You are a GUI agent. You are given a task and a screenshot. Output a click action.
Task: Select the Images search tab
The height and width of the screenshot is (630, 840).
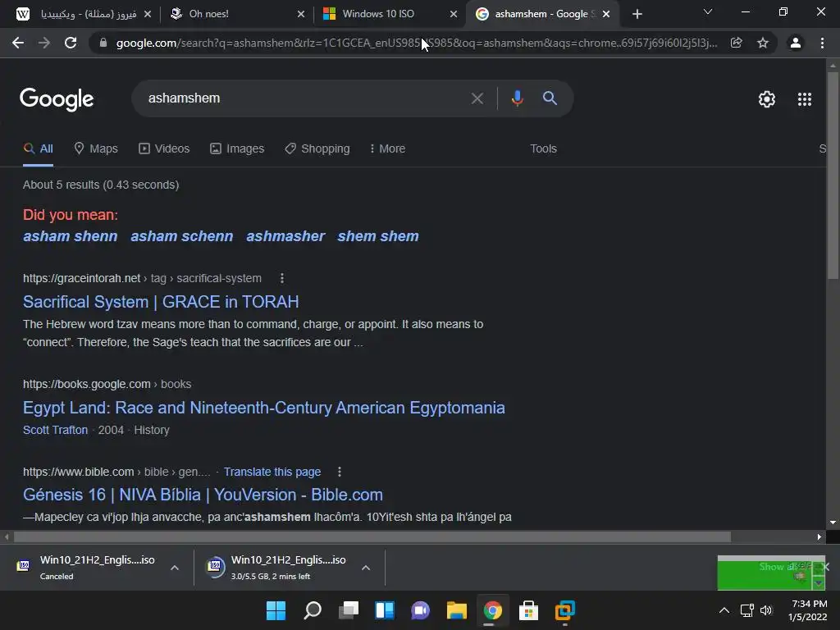click(237, 148)
